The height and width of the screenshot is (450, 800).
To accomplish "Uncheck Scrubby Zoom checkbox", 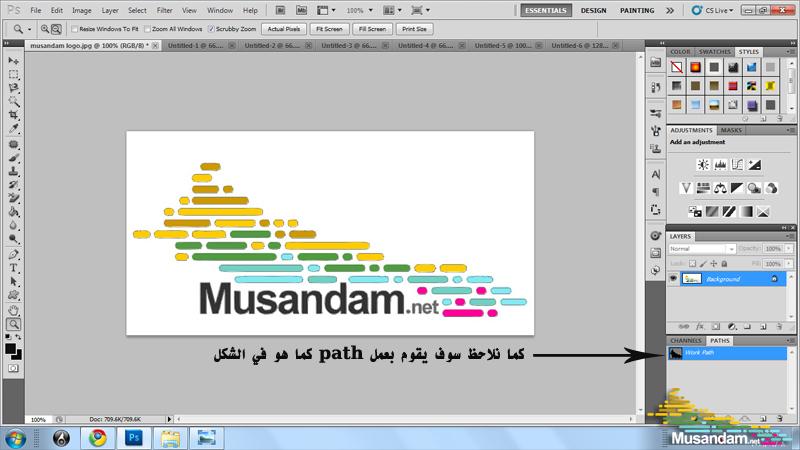I will 211,29.
